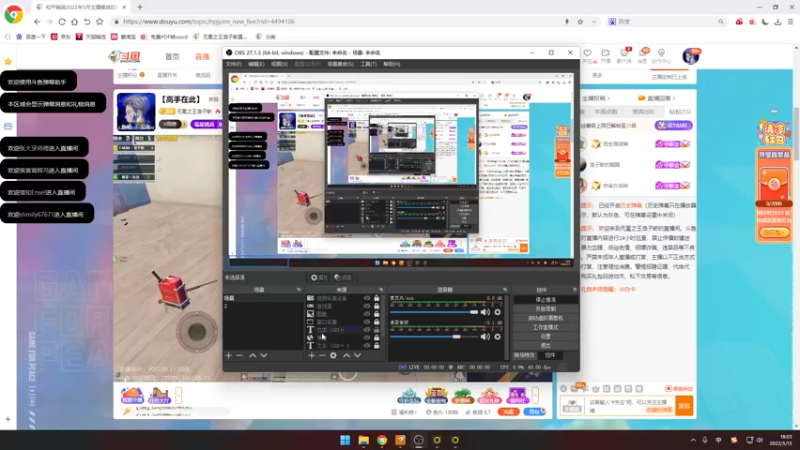Select scene named 2 in scenes list
800x450 pixels.
263,306
